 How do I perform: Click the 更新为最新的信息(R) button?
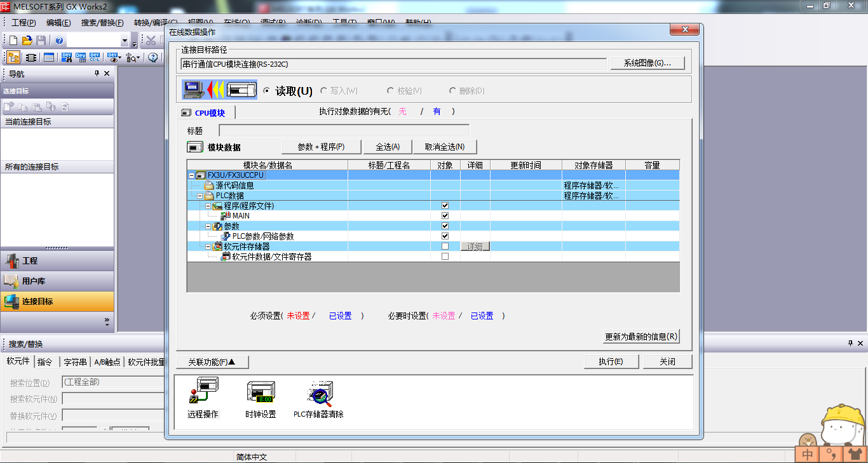(x=641, y=337)
